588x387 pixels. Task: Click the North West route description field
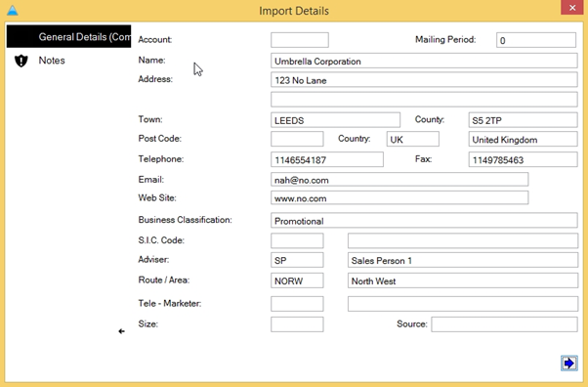click(463, 280)
